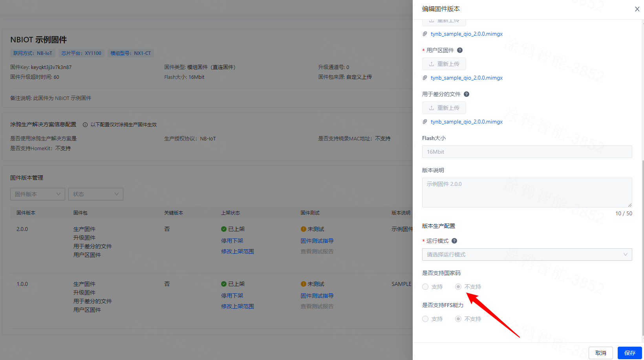Image resolution: width=644 pixels, height=360 pixels.
Task: Open 固件测试指导 for version 2.0.0
Action: 317,241
